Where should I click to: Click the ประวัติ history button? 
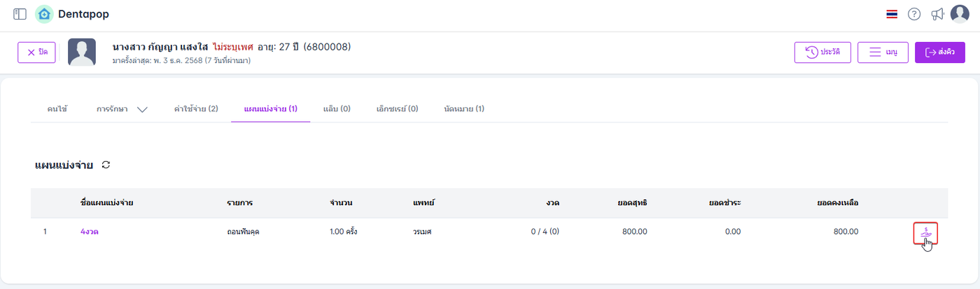822,52
